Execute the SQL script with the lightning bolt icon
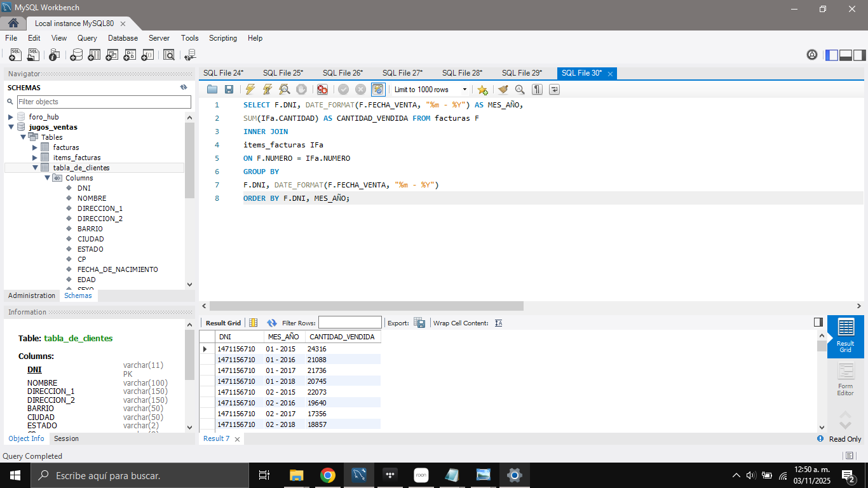Image resolution: width=868 pixels, height=488 pixels. 250,90
